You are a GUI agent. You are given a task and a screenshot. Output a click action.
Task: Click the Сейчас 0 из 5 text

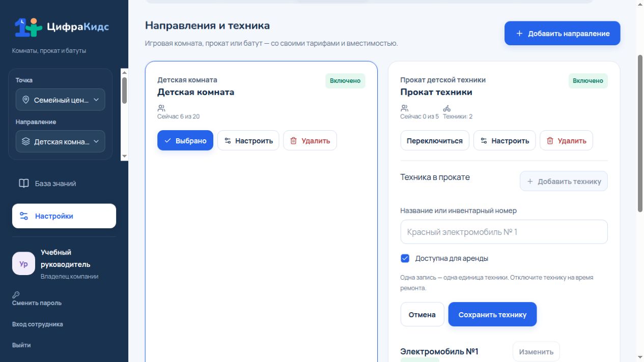419,116
